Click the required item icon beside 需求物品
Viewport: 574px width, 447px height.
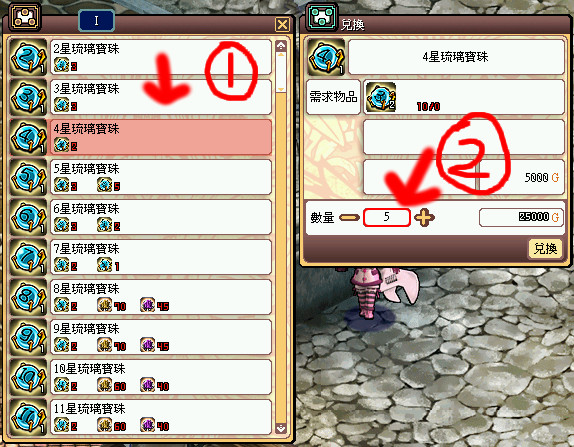click(x=381, y=97)
